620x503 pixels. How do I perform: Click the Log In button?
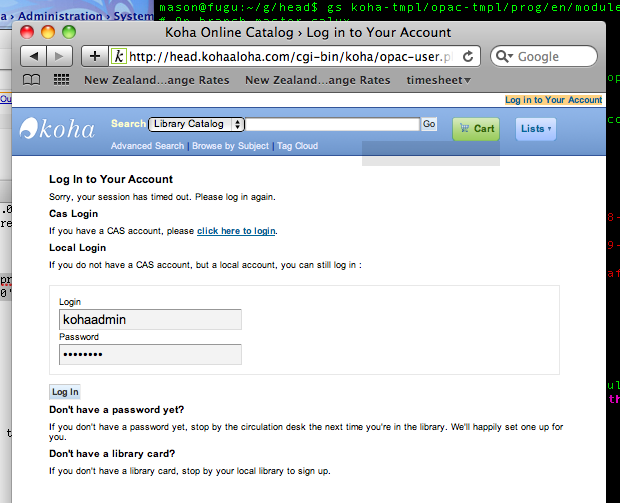click(65, 392)
